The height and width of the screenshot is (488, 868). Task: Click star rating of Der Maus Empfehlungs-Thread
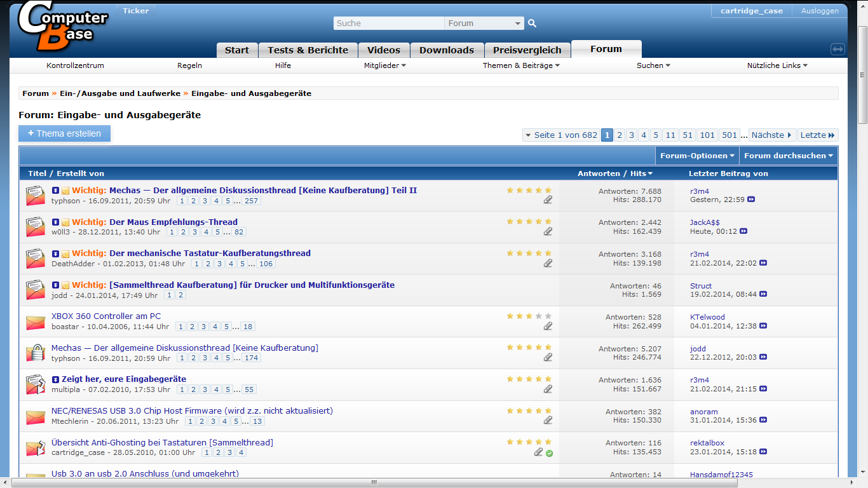[529, 221]
